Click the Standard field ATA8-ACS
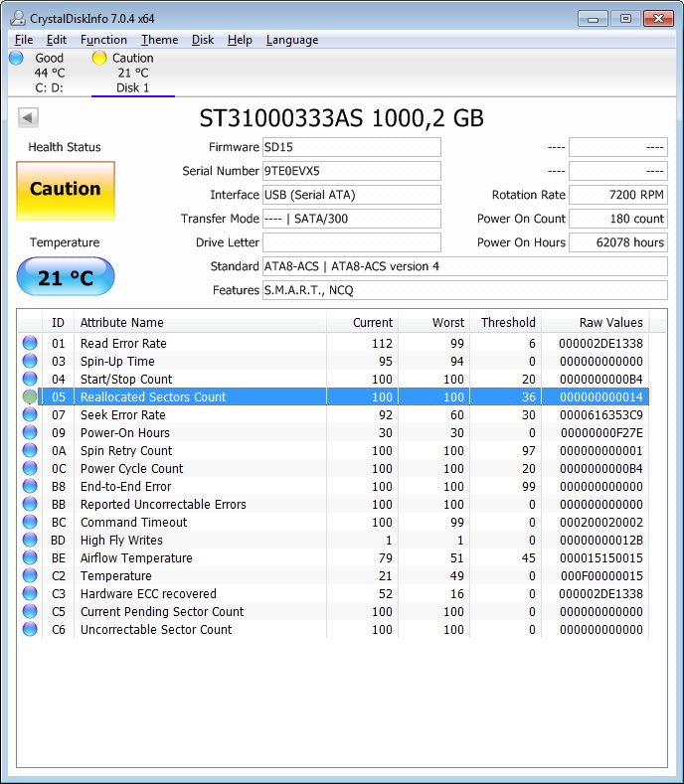684x784 pixels. pyautogui.click(x=465, y=266)
